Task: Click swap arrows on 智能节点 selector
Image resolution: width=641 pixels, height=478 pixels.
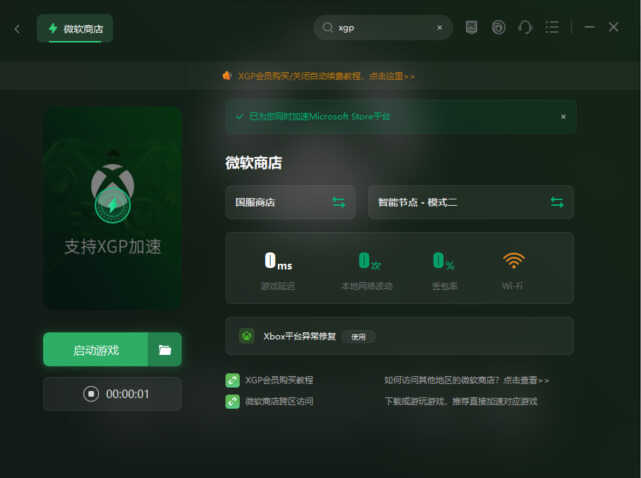Action: tap(557, 202)
